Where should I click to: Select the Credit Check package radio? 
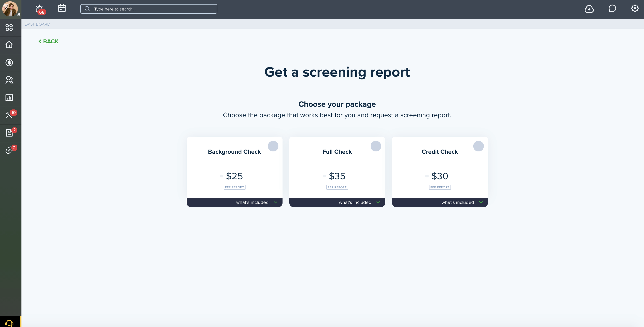(478, 146)
